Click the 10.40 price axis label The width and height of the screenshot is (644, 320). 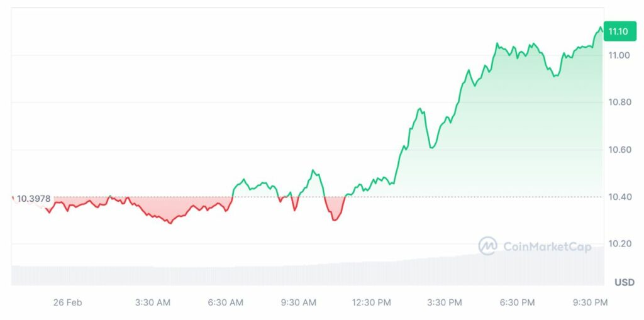pos(619,197)
